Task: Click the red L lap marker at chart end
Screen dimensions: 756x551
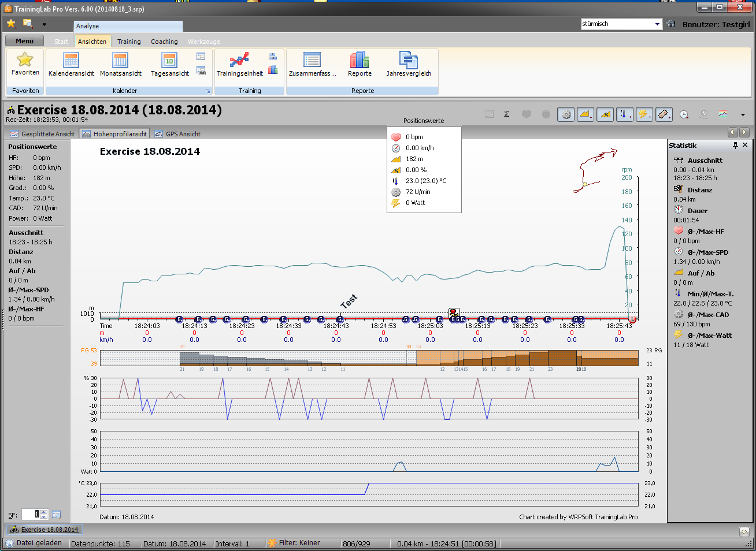Action: coord(632,319)
